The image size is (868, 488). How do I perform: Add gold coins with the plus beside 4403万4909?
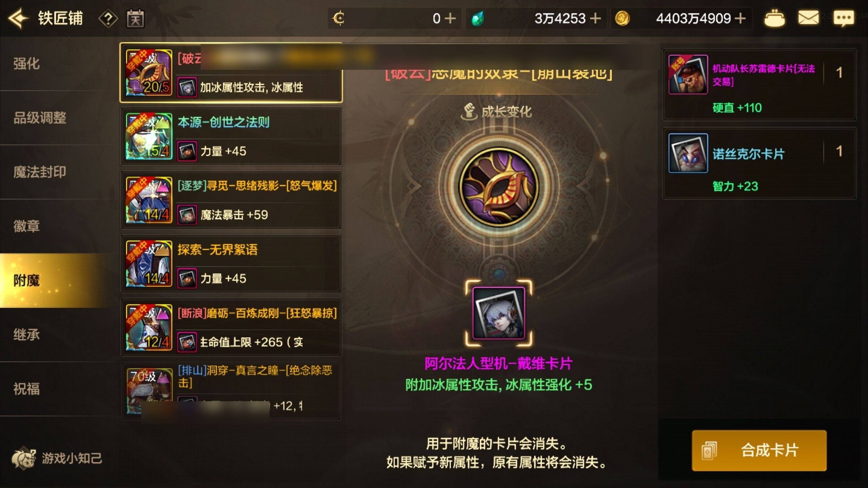(740, 18)
